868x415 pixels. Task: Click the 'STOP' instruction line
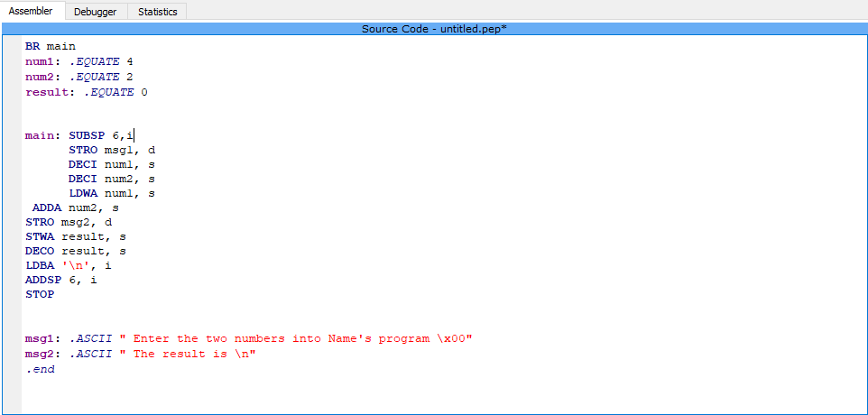click(40, 294)
